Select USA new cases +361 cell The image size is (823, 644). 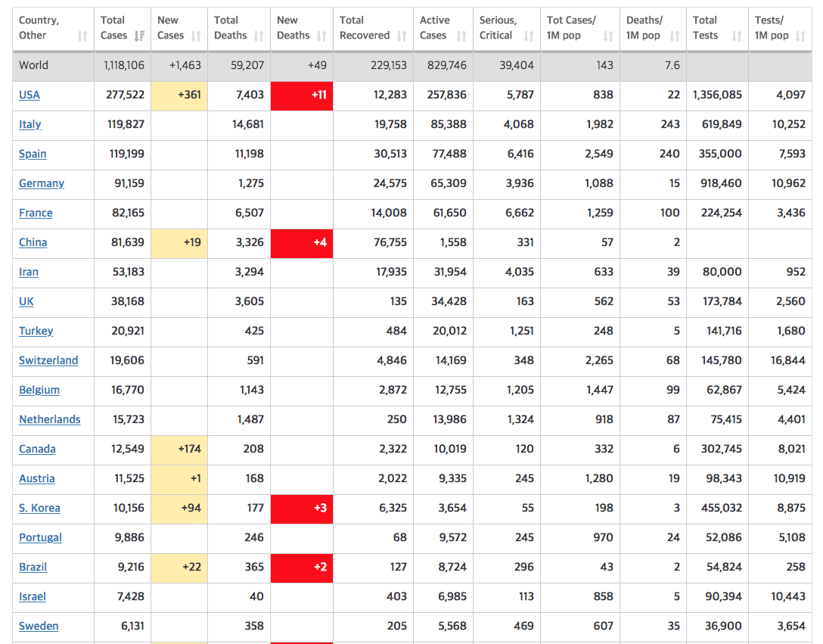tap(179, 95)
